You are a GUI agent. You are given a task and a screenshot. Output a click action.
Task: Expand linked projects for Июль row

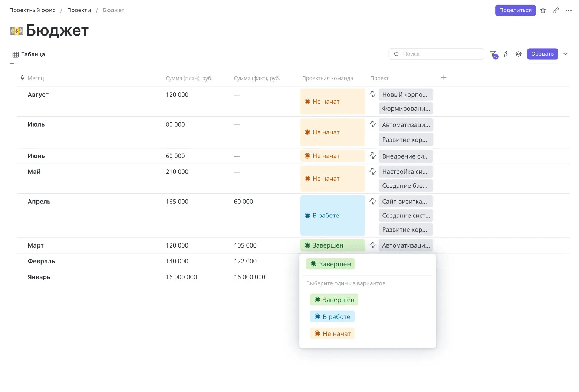[x=373, y=124]
